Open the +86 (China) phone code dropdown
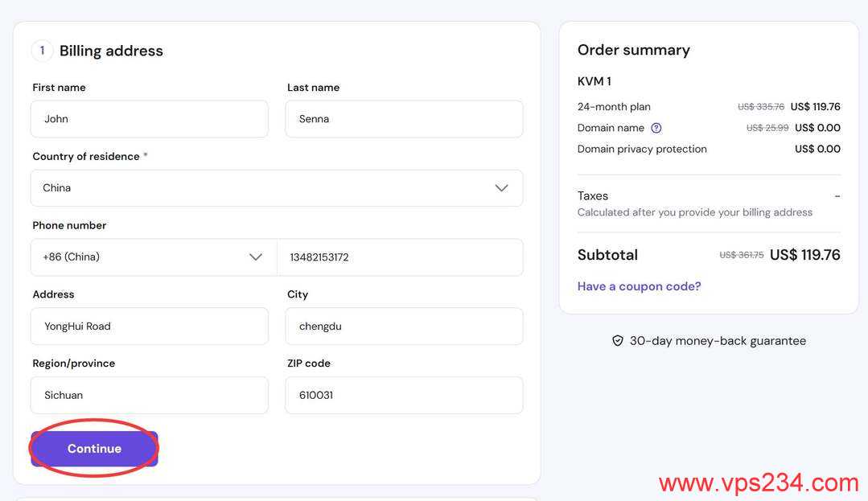The height and width of the screenshot is (501, 868). [x=153, y=257]
